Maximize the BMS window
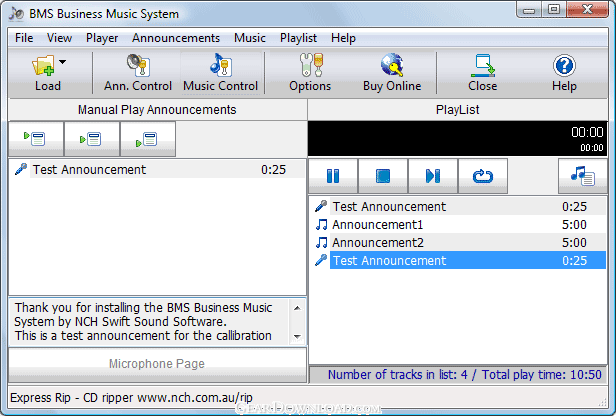 point(554,9)
